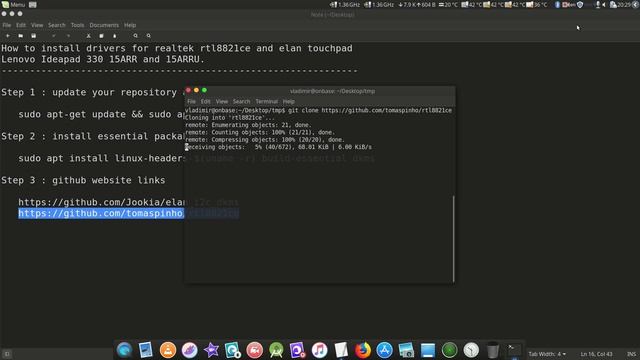Image resolution: width=640 pixels, height=360 pixels.
Task: Open the text editor notepad dock icon
Action: tap(341, 350)
